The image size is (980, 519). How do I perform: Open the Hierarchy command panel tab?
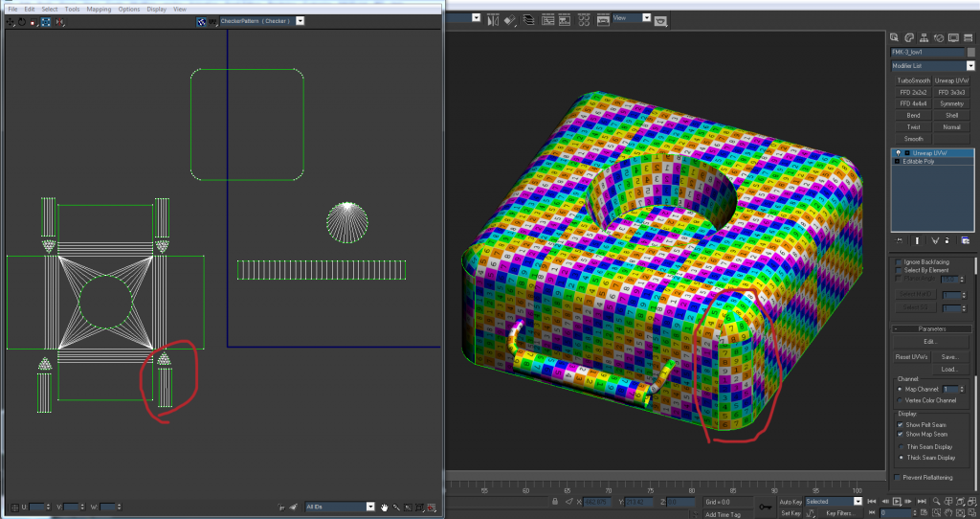coord(924,36)
